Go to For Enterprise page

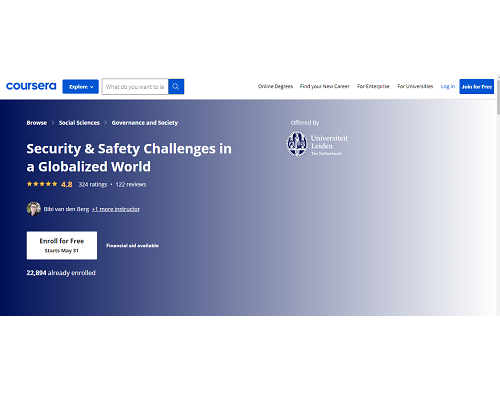[373, 86]
